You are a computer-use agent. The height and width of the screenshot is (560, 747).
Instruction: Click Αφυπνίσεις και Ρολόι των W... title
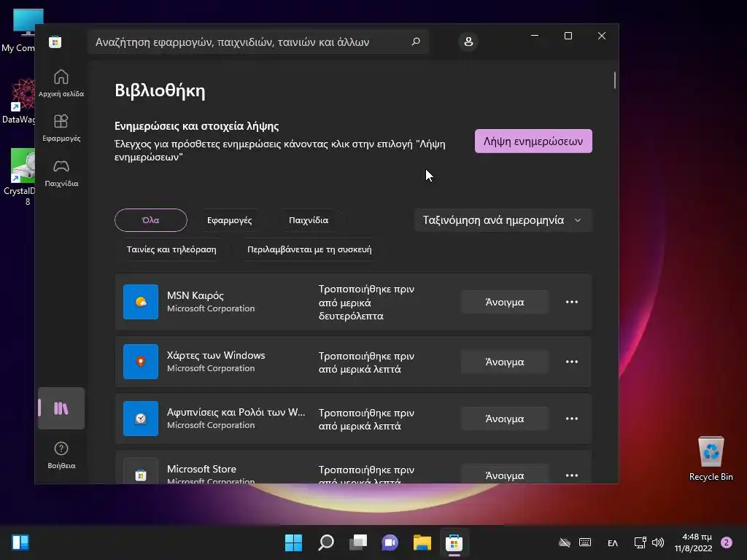(x=236, y=412)
